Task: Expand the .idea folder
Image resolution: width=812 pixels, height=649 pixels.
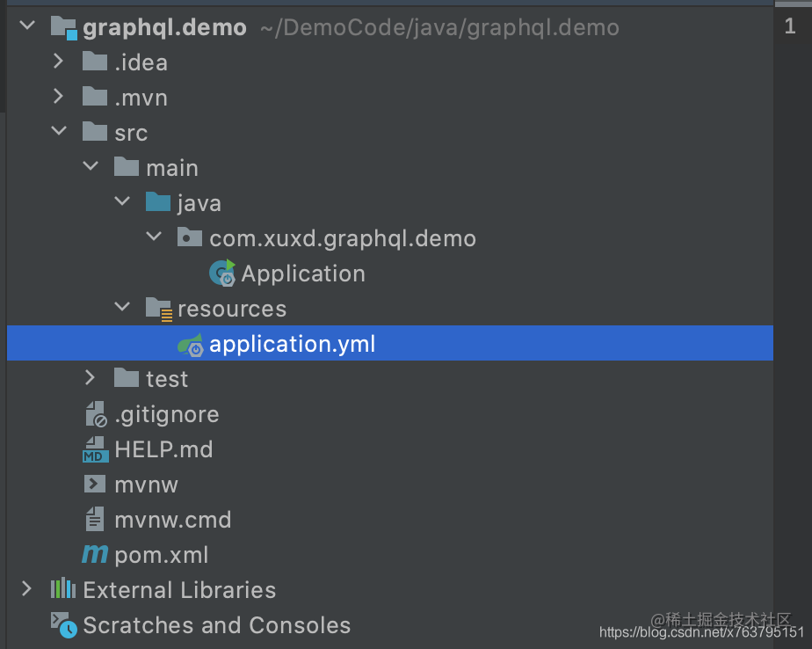Action: (58, 62)
